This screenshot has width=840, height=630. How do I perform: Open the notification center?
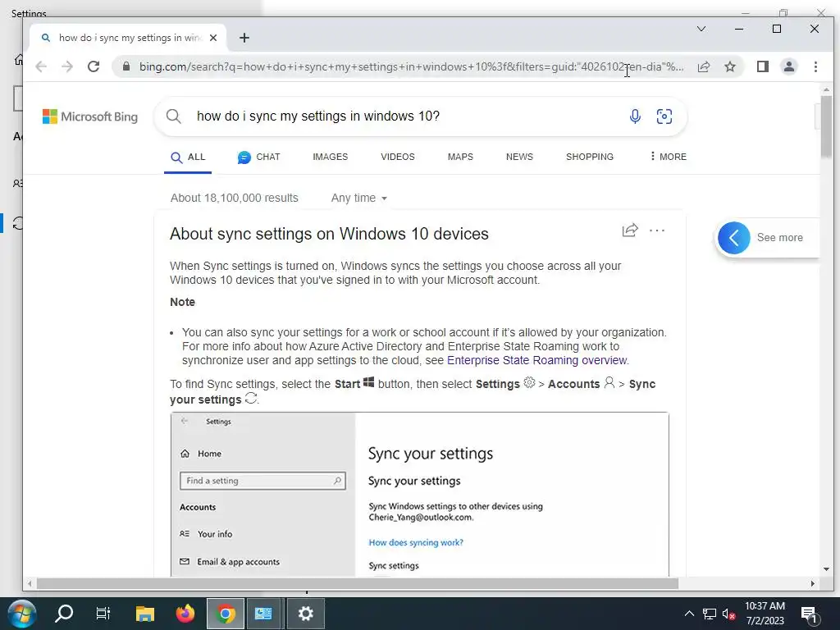click(810, 614)
